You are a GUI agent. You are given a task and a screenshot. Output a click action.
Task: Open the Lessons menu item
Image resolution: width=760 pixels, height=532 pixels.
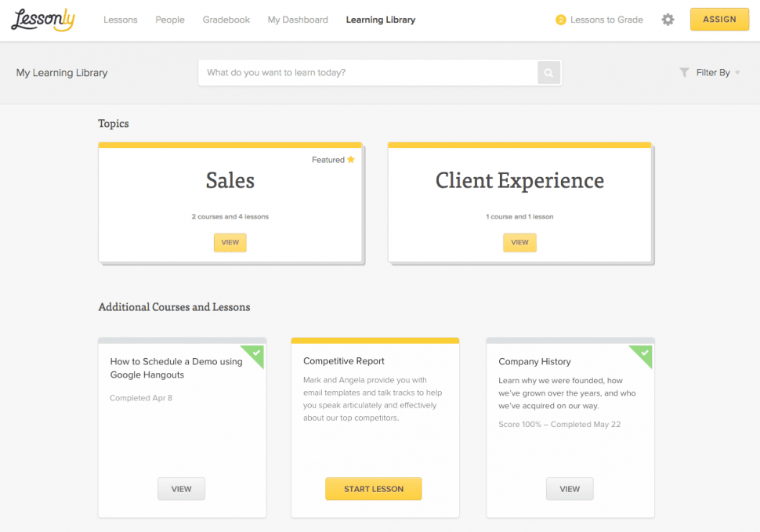click(120, 20)
